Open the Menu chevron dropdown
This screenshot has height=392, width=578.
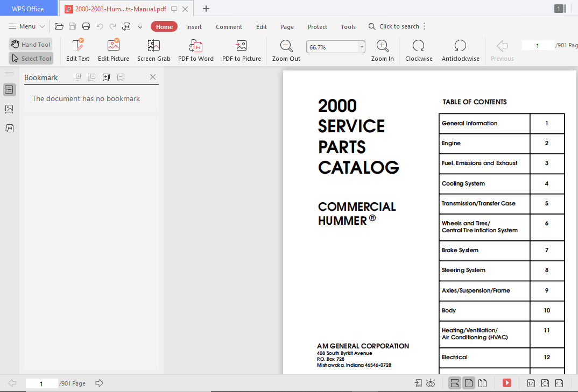tap(42, 26)
